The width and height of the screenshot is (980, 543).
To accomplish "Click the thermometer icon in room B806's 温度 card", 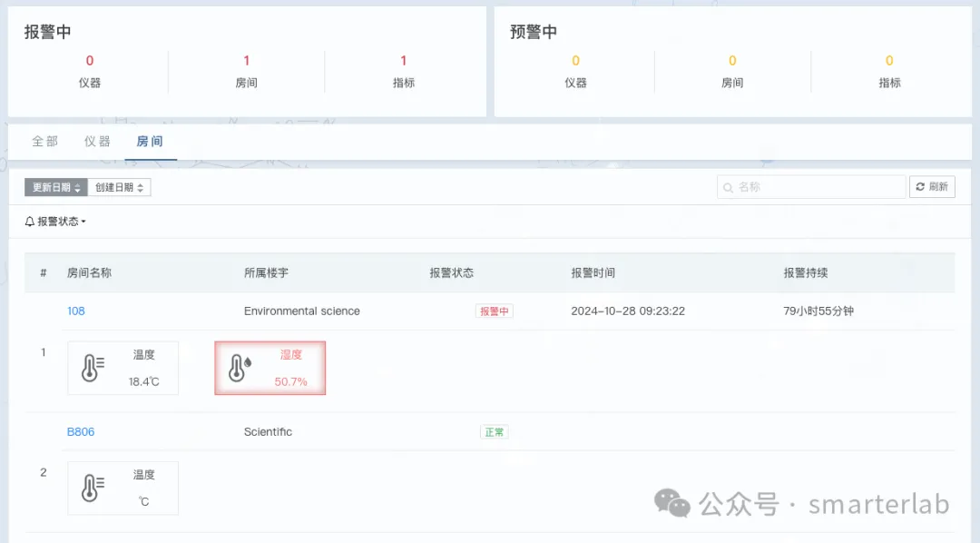I will click(93, 488).
